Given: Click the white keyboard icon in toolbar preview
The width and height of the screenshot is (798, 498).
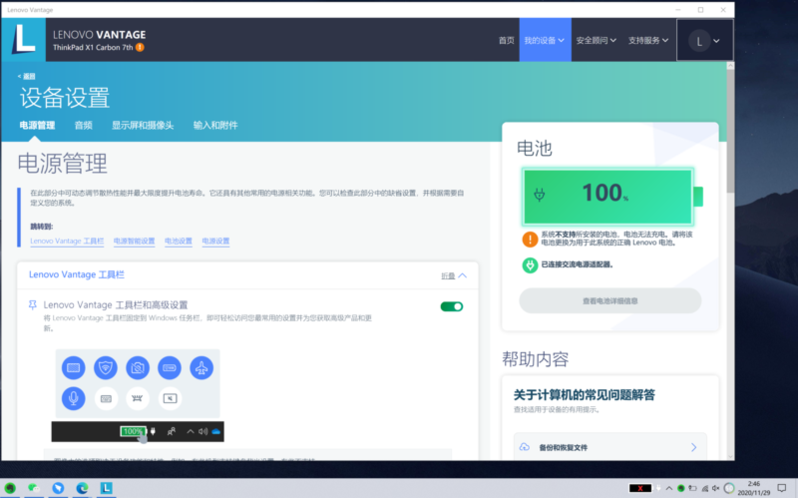Looking at the screenshot, I should 106,398.
